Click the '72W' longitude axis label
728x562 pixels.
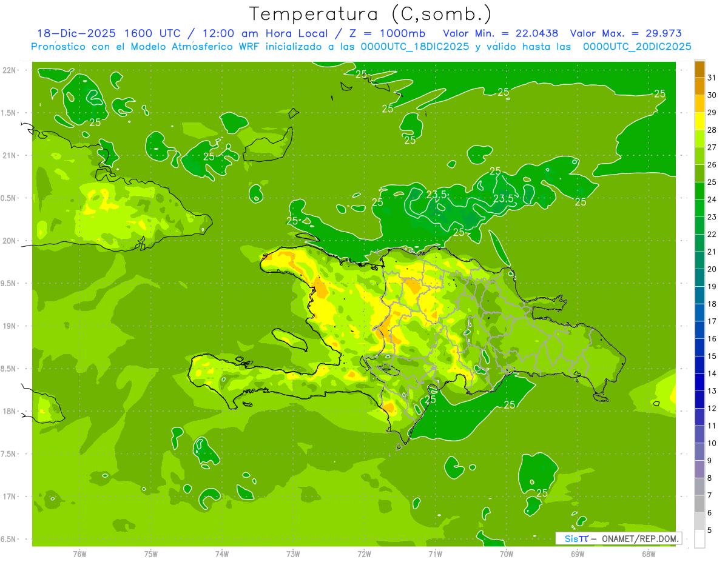click(x=364, y=554)
